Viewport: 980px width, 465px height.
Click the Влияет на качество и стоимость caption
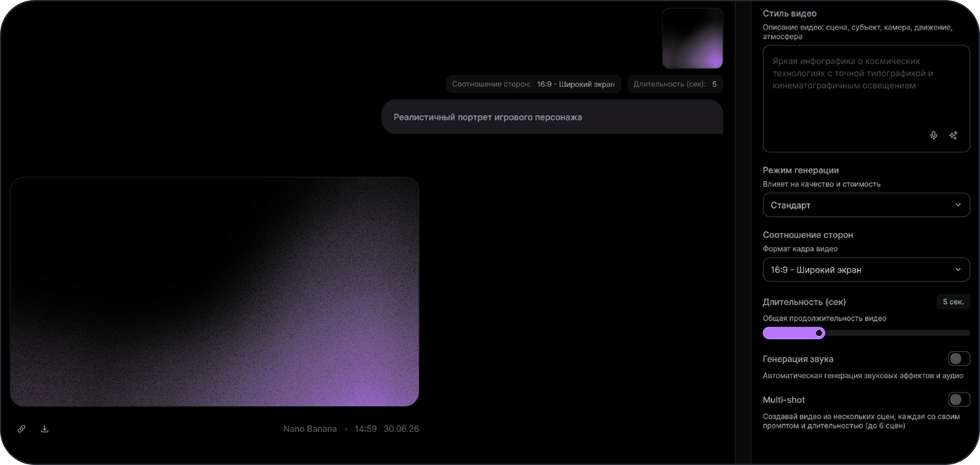coord(822,184)
